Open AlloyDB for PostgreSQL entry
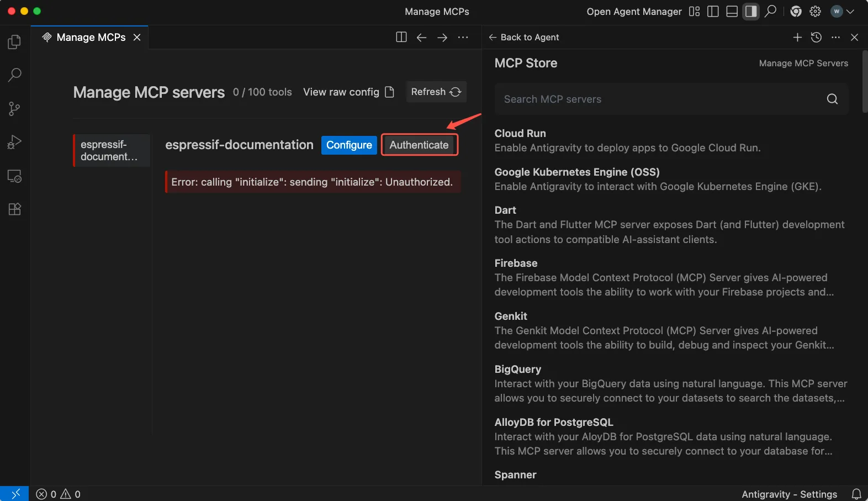The image size is (868, 501). [x=671, y=437]
